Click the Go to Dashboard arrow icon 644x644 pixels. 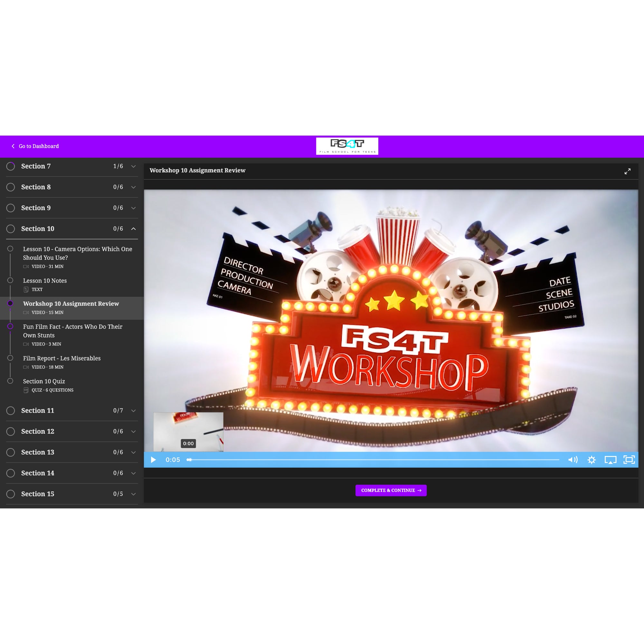click(13, 146)
